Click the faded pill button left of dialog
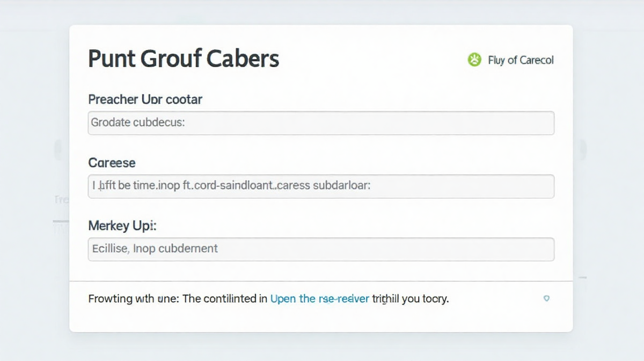The height and width of the screenshot is (361, 644). click(x=58, y=149)
